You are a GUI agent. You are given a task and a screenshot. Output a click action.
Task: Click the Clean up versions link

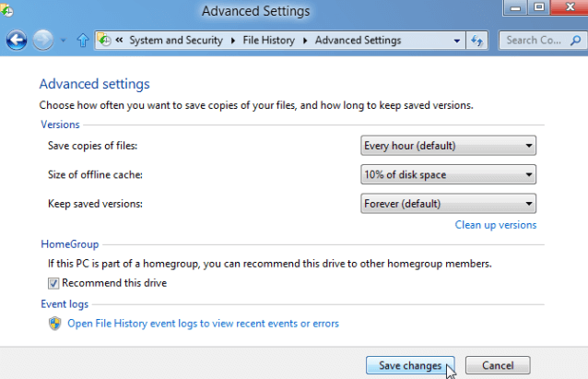pos(495,225)
